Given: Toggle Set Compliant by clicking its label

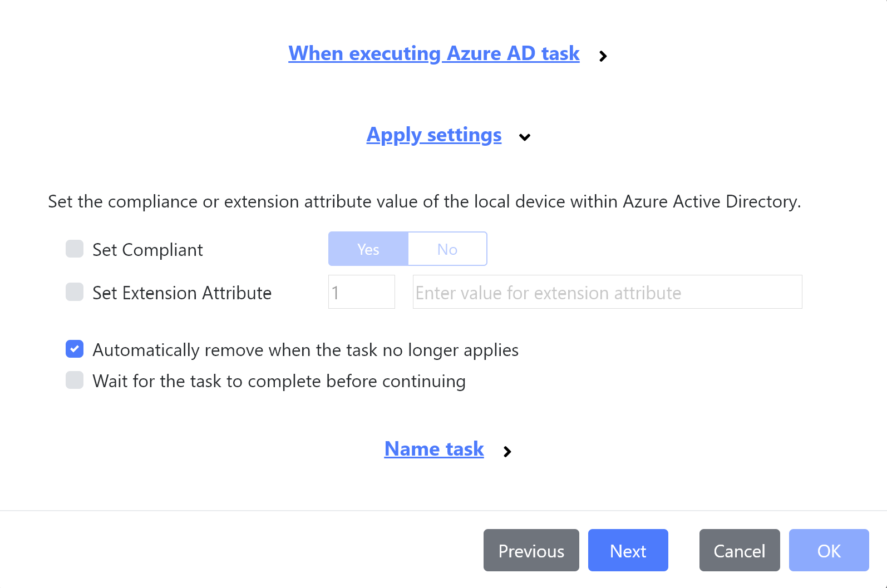Looking at the screenshot, I should point(147,249).
